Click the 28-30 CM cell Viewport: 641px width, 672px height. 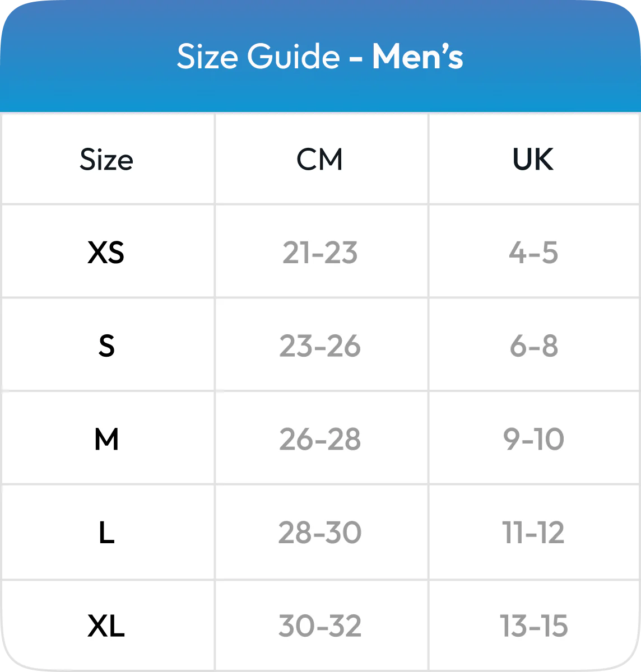(x=320, y=533)
